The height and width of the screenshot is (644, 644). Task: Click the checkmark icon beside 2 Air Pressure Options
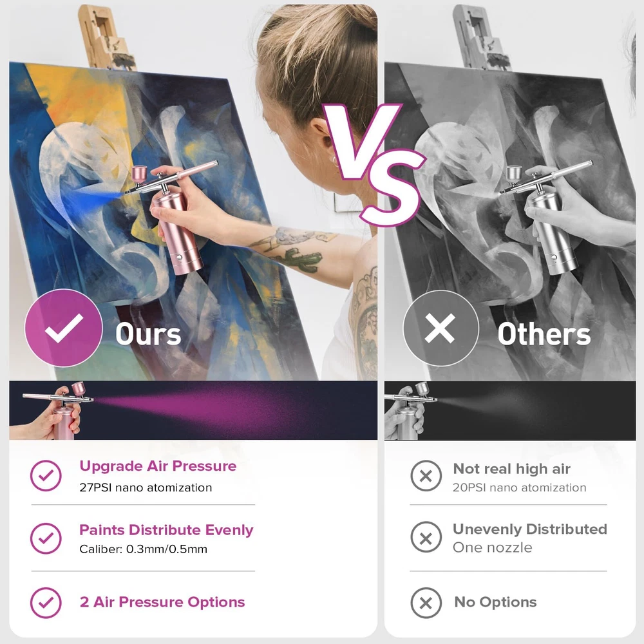(x=46, y=603)
